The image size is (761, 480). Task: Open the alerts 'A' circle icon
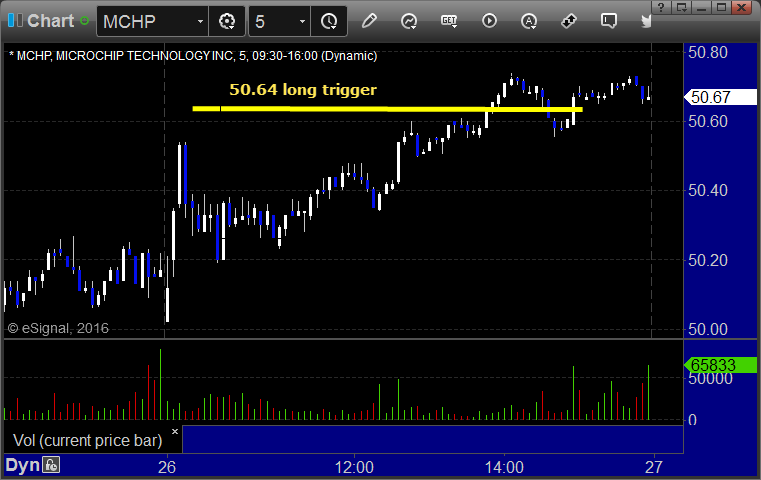point(529,21)
